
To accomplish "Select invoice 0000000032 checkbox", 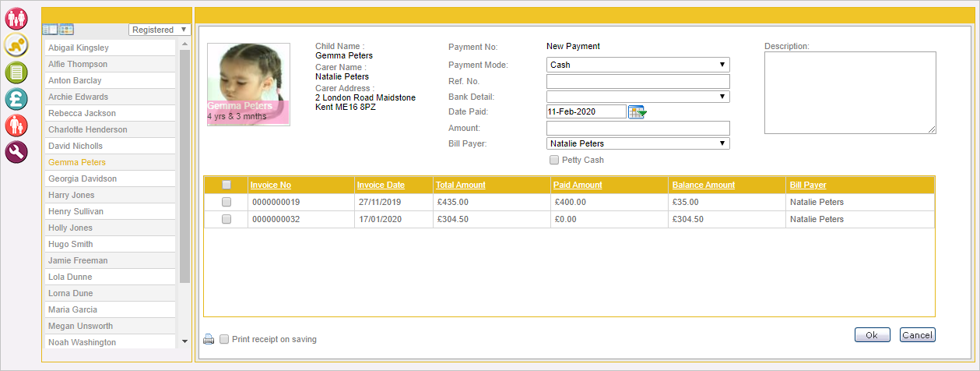I will pos(227,219).
